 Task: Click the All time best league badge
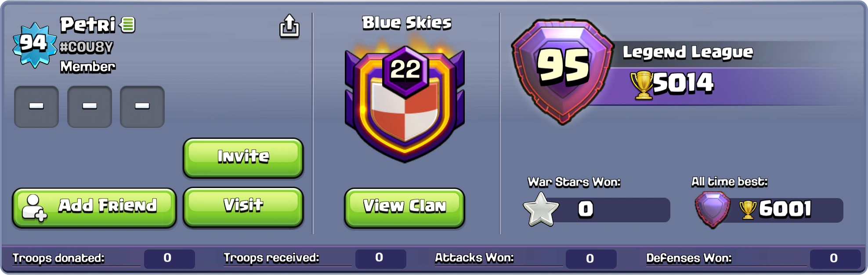[x=712, y=210]
